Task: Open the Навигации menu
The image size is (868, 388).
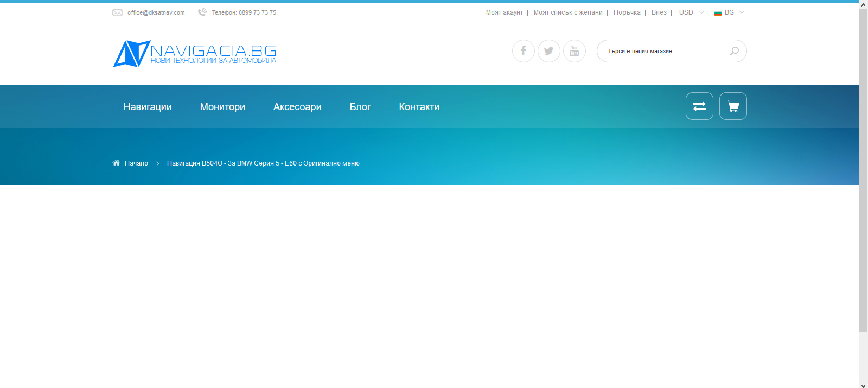Action: (x=148, y=107)
